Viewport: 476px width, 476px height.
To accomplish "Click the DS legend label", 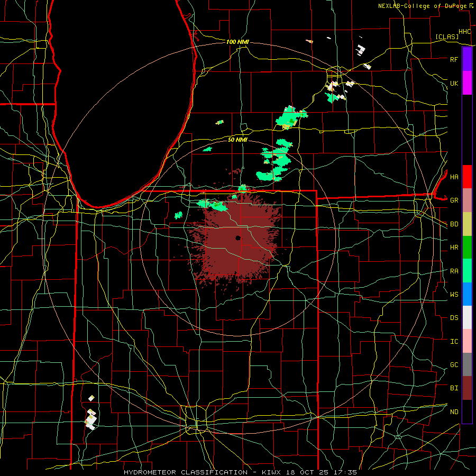I will pos(454,317).
